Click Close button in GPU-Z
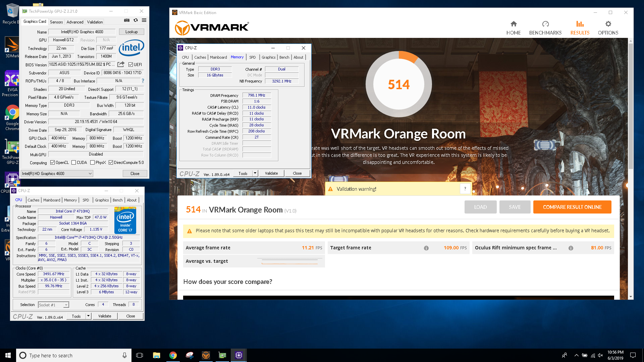The width and height of the screenshot is (644, 362). tap(135, 173)
